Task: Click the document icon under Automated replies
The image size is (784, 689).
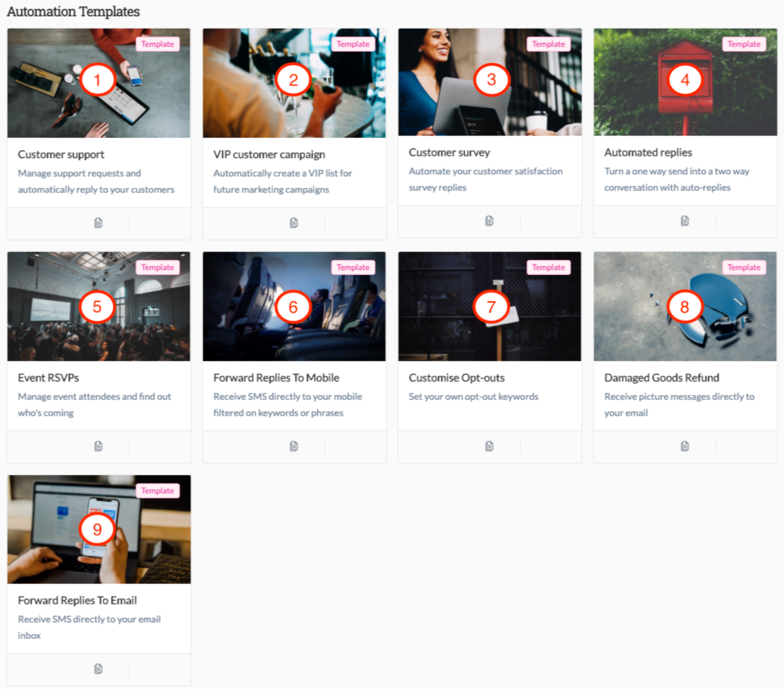Action: (685, 221)
